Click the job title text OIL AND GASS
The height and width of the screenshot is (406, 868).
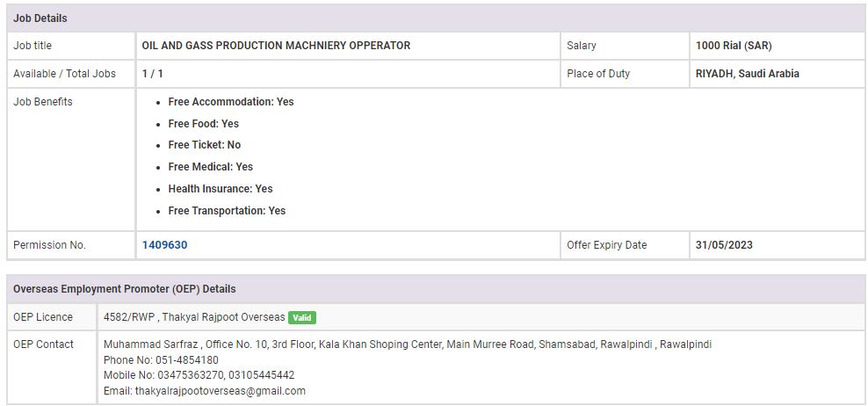click(x=276, y=46)
